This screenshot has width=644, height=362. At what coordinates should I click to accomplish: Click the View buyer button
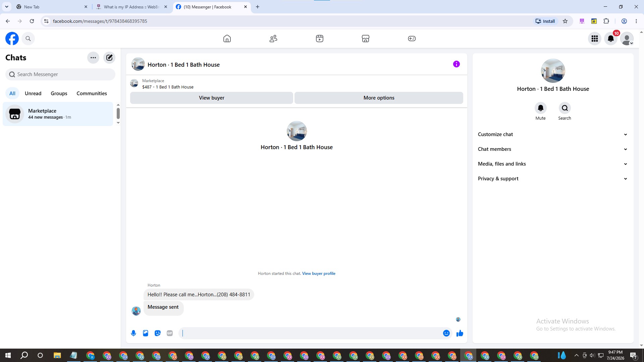212,98
